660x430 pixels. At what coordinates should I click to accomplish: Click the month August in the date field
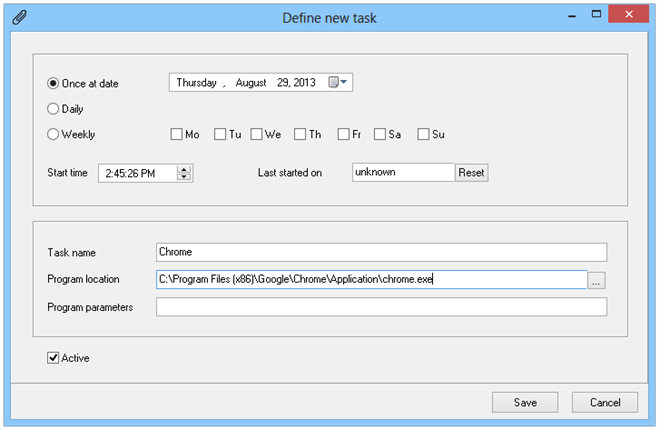[251, 82]
